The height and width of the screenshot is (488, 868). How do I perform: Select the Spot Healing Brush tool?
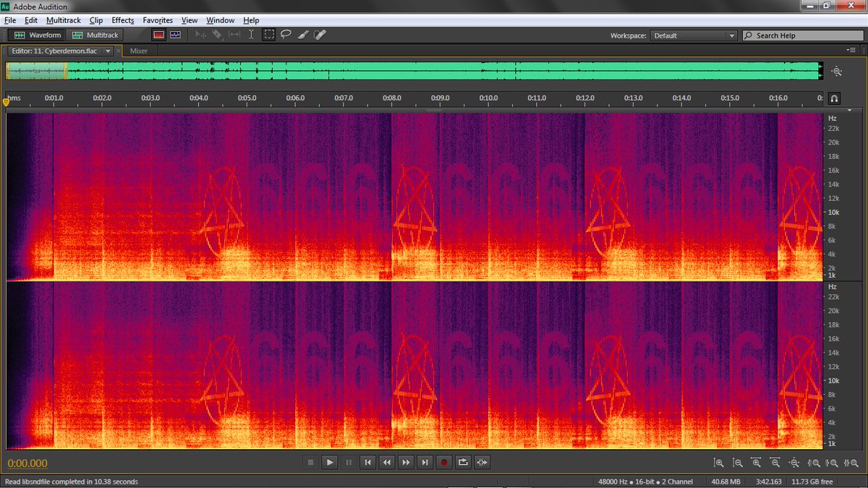point(320,35)
